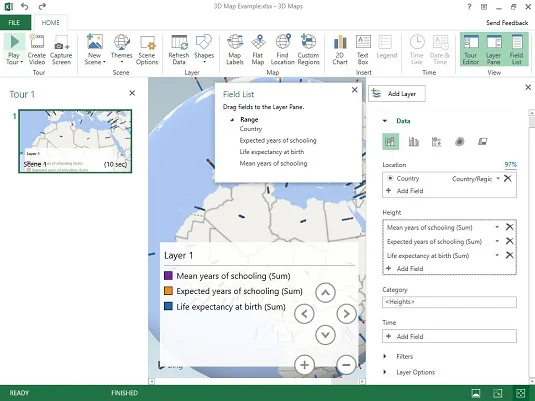Select the Scene 1 thumbnail
535x401 pixels.
pyautogui.click(x=75, y=141)
